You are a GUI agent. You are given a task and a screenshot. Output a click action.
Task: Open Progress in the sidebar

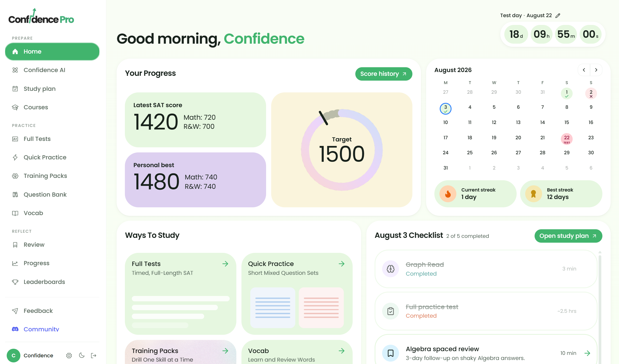click(x=52, y=263)
